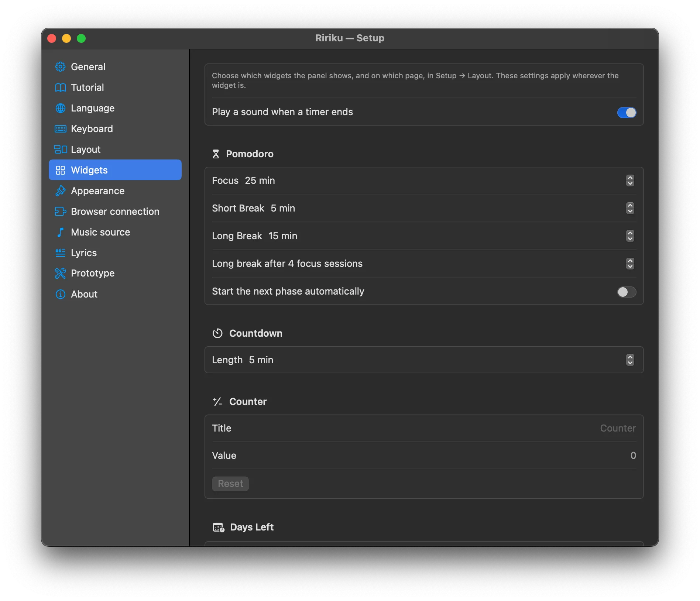The height and width of the screenshot is (601, 700).
Task: Adjust the Countdown Length stepper
Action: pos(630,360)
